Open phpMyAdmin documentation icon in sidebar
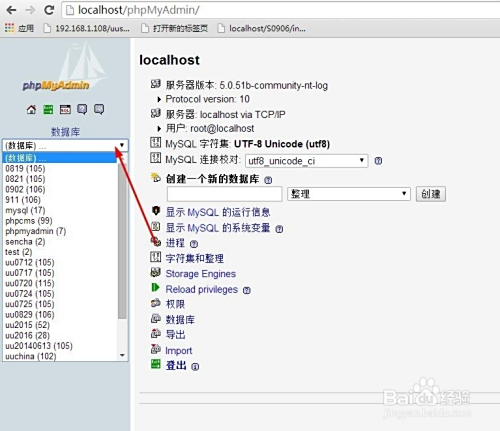This screenshot has height=431, width=500. pos(82,109)
